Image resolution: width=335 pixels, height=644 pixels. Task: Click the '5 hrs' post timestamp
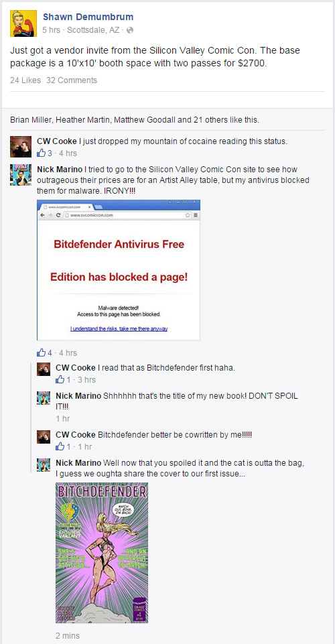pyautogui.click(x=52, y=30)
